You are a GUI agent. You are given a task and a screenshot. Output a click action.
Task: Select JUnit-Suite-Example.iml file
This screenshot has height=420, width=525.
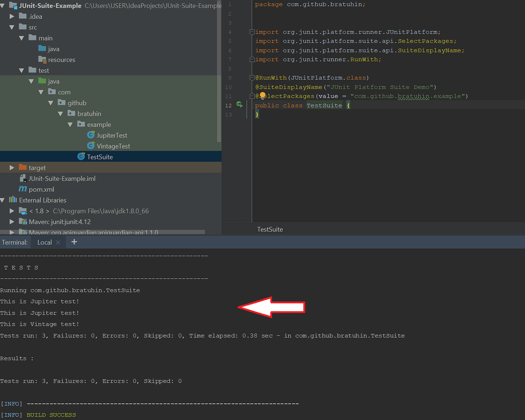(62, 178)
